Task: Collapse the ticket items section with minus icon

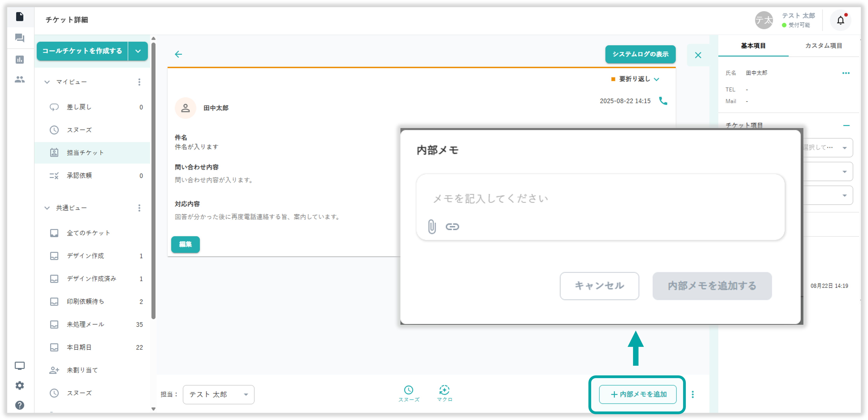Action: pyautogui.click(x=846, y=125)
